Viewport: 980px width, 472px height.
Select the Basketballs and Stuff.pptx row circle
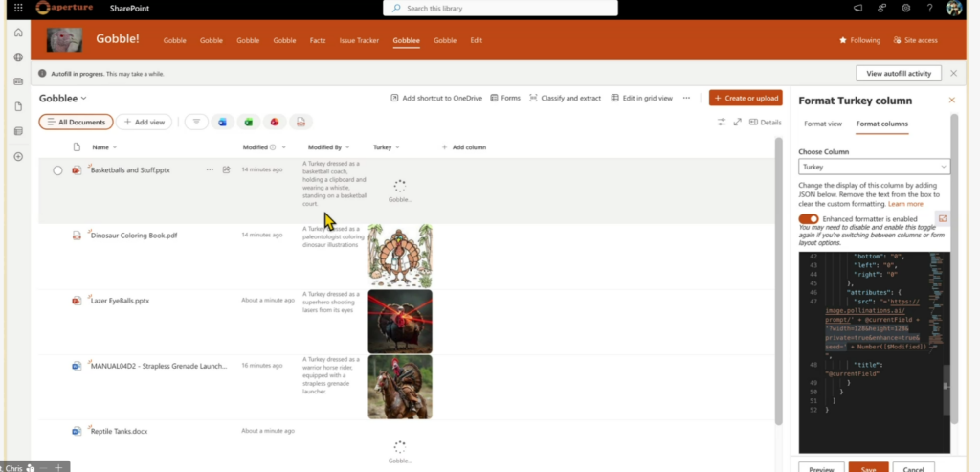click(x=57, y=170)
